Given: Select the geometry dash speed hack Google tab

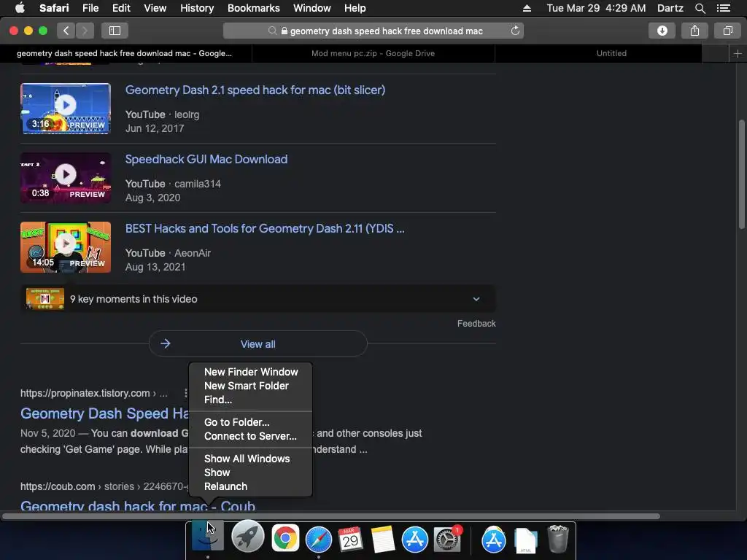Looking at the screenshot, I should (125, 53).
